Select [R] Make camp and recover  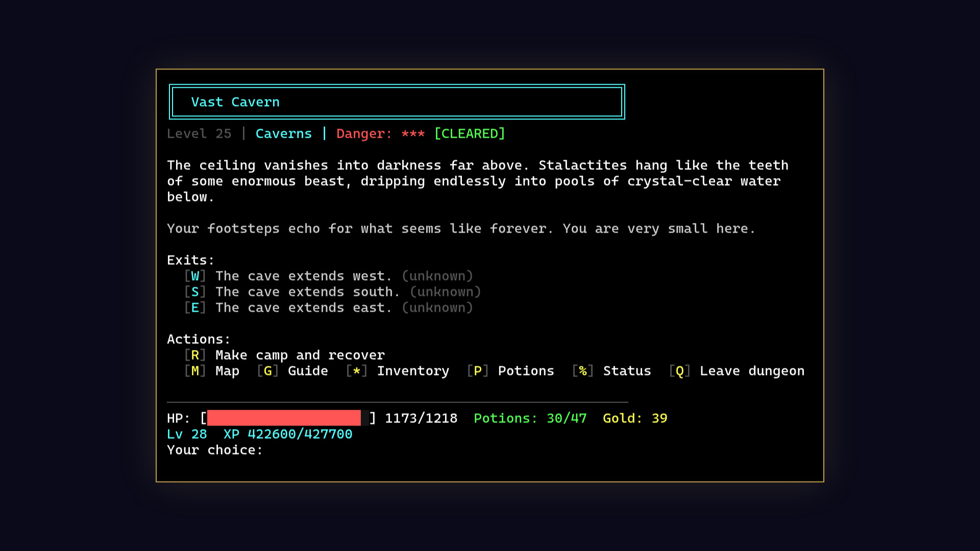(x=285, y=355)
